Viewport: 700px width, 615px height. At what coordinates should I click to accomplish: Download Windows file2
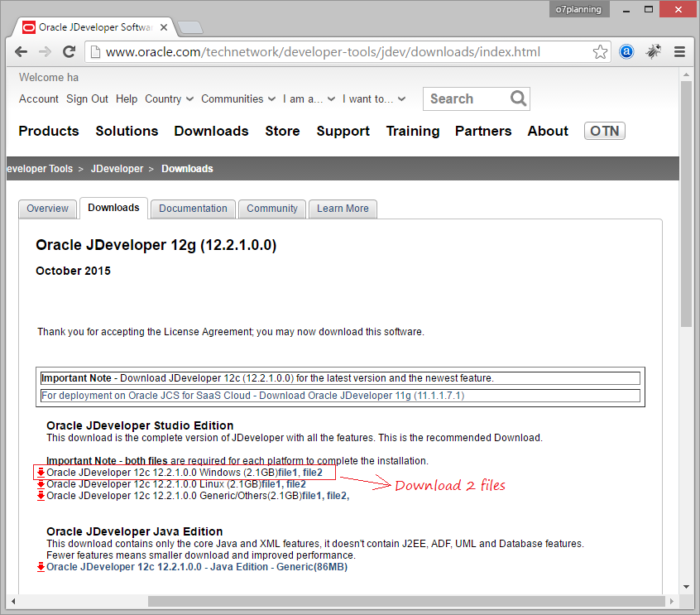313,473
